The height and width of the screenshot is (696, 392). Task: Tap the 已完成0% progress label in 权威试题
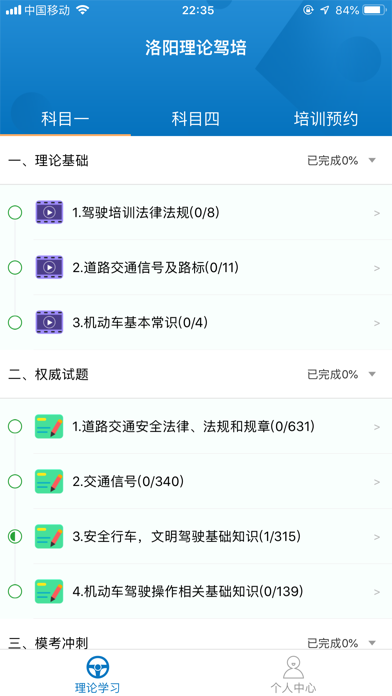(x=333, y=375)
